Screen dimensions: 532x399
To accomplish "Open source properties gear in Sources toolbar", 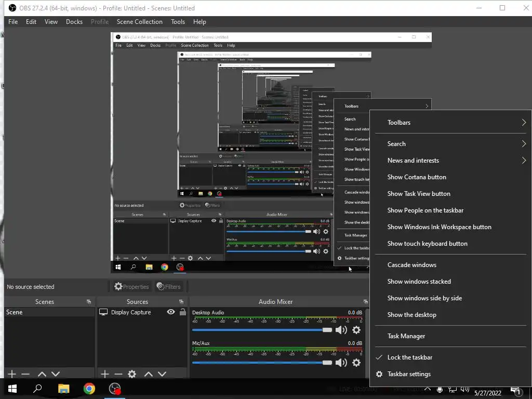I will click(x=132, y=374).
